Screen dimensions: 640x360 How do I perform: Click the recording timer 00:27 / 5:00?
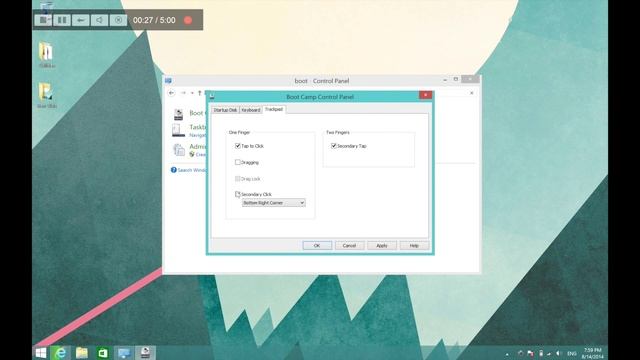pos(154,20)
